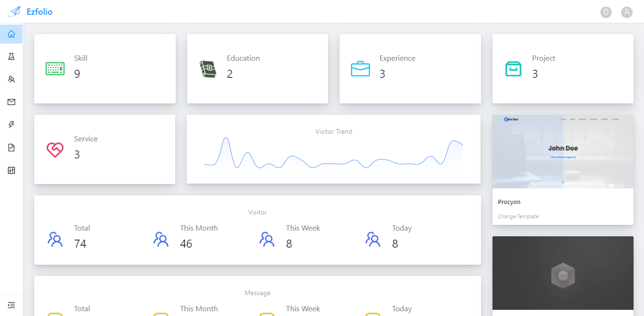Screen dimensions: 644x316
Task: Click the Message Total yellow icon
Action: 55,314
